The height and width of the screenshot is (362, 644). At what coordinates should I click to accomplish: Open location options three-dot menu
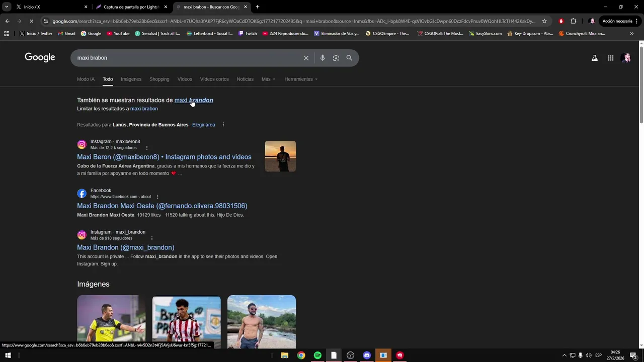(x=223, y=125)
